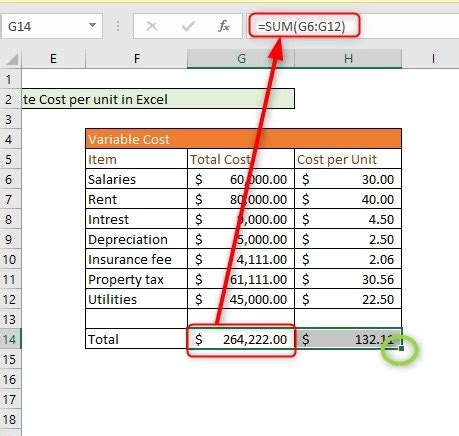Click the Cancel (X) formula bar icon

click(x=152, y=26)
